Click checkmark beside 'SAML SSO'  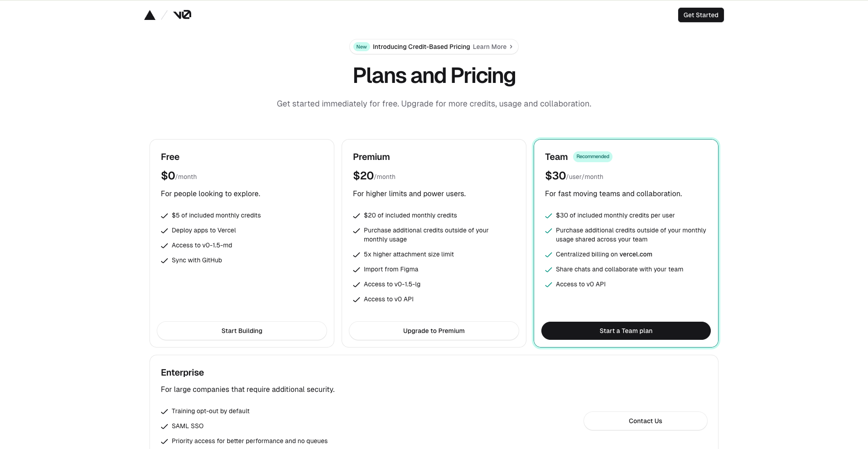pos(164,426)
